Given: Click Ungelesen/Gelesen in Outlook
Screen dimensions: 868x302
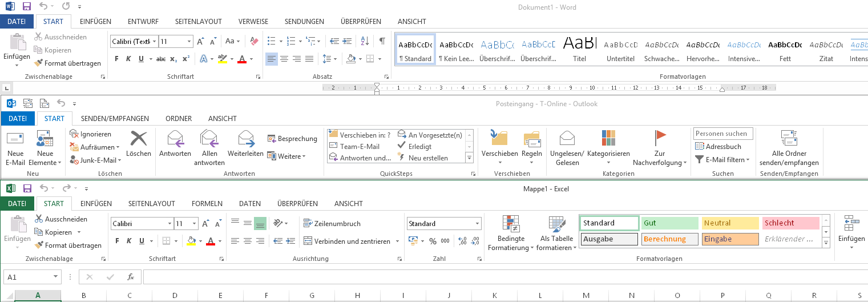Looking at the screenshot, I should (x=567, y=148).
